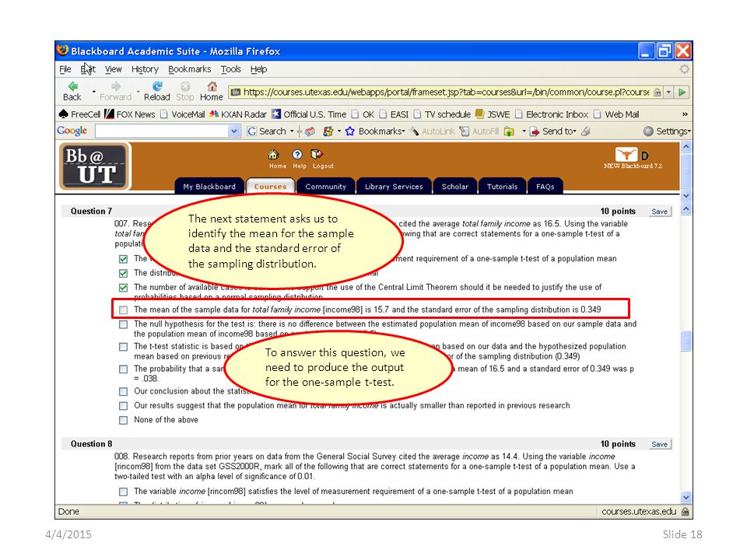
Task: Switch to Community tab
Action: (326, 186)
